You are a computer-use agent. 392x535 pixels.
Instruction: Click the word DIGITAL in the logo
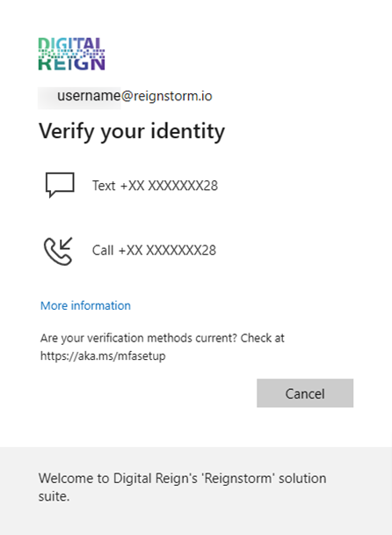tap(69, 44)
